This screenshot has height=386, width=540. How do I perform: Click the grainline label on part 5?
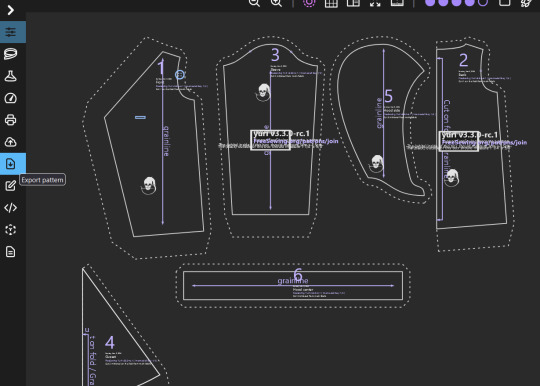coord(379,113)
